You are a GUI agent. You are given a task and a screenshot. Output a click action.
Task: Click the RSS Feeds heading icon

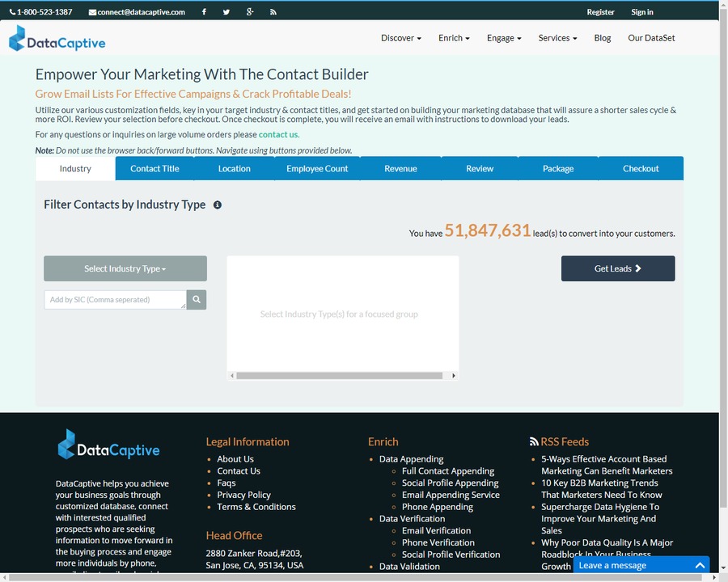[x=534, y=442]
